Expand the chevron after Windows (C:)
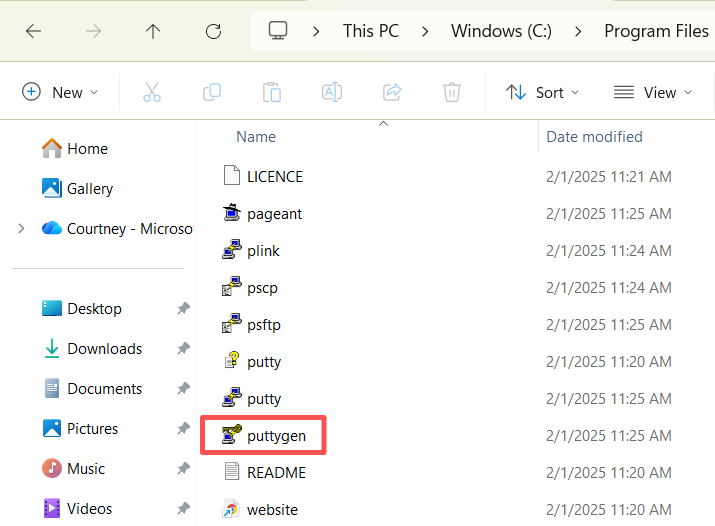The image size is (715, 526). 578,31
